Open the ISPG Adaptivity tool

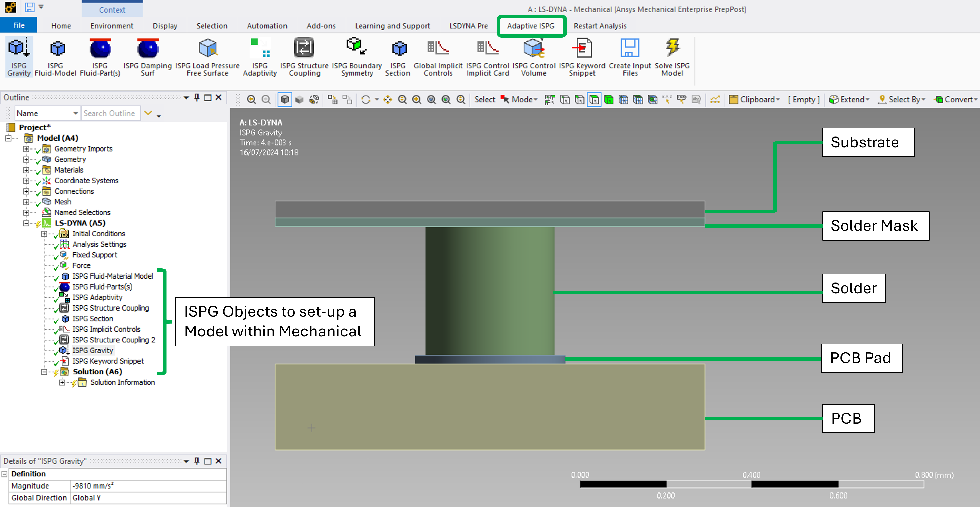[x=260, y=57]
